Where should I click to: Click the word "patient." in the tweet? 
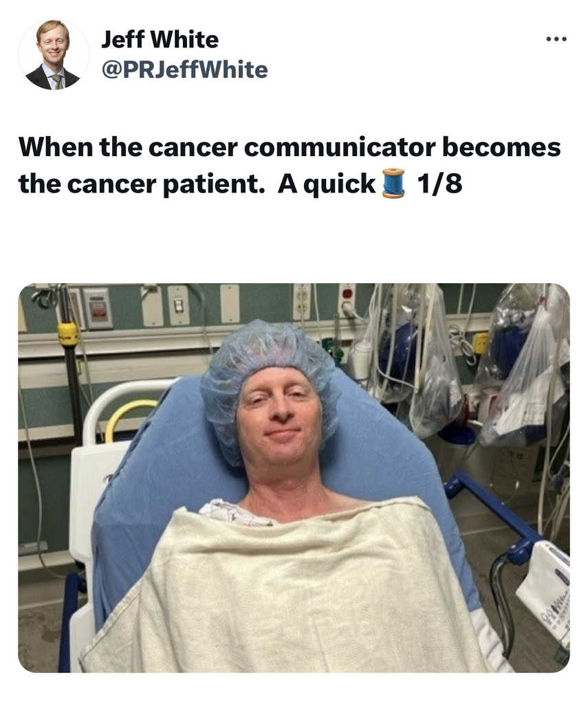tap(213, 184)
